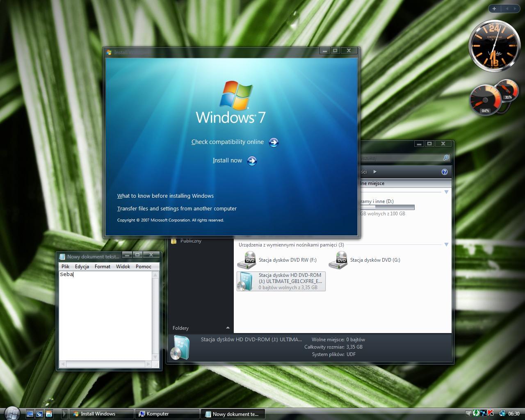The image size is (525, 420).
Task: Switch to Nowy dokument taskbar button
Action: [233, 414]
